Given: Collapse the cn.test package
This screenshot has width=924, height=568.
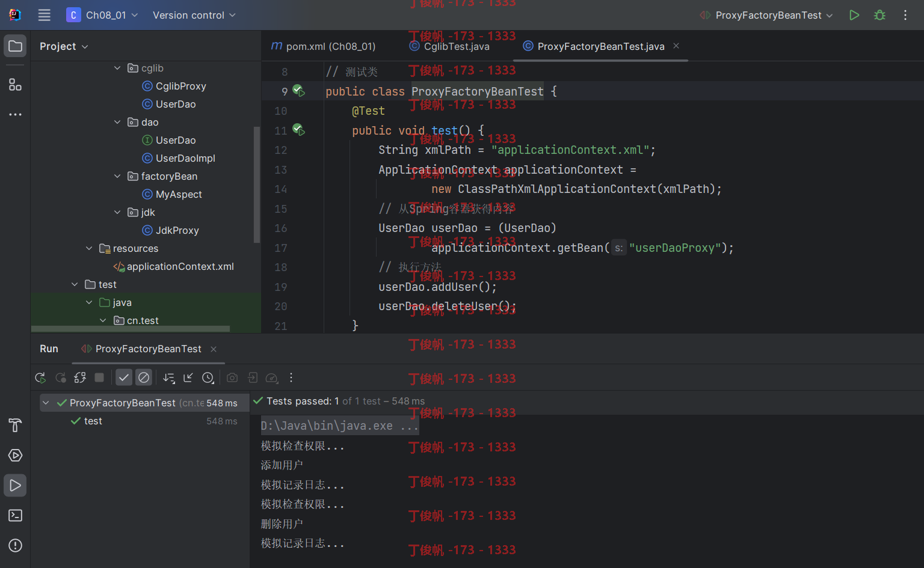Looking at the screenshot, I should 103,320.
